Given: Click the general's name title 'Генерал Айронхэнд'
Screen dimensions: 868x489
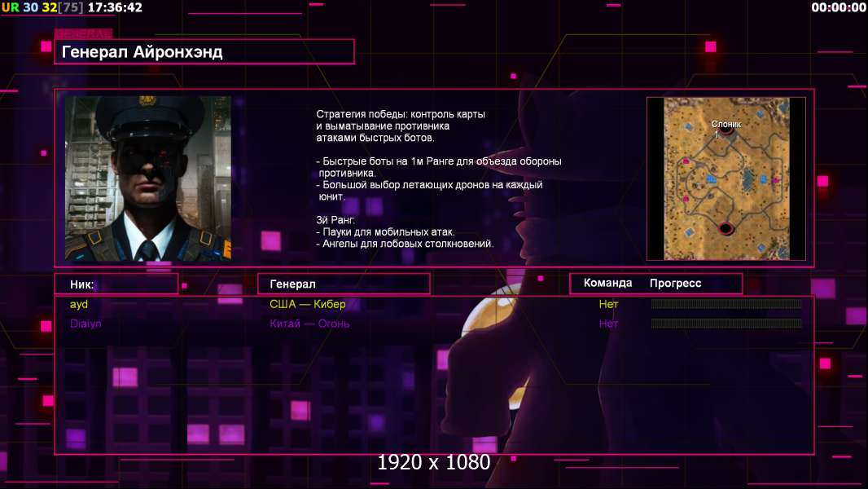Looking at the screenshot, I should pyautogui.click(x=142, y=52).
